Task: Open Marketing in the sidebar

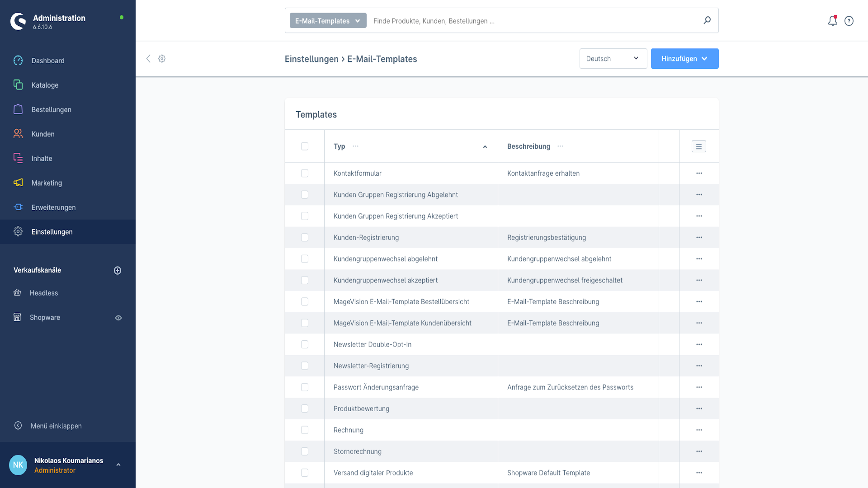Action: coord(47,183)
